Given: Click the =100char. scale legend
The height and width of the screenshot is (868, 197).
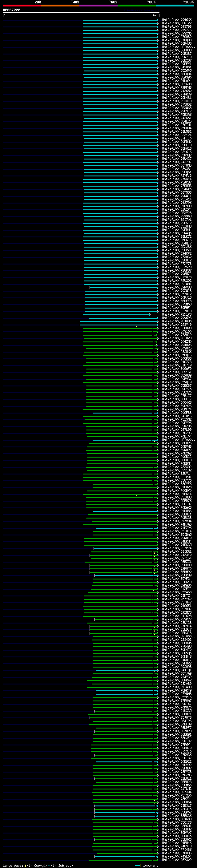Looking at the screenshot, I should tap(147, 866).
